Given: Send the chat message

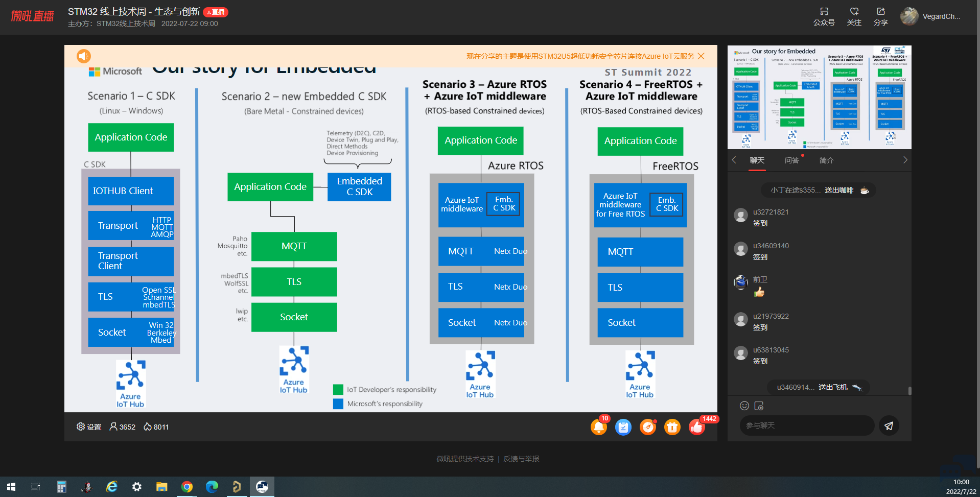Looking at the screenshot, I should (889, 425).
